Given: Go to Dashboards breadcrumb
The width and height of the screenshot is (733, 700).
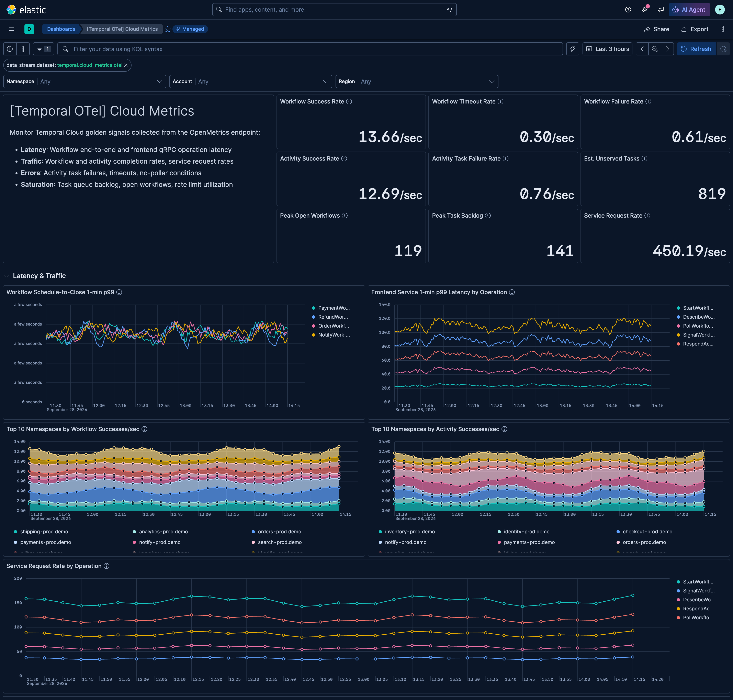Looking at the screenshot, I should [61, 29].
